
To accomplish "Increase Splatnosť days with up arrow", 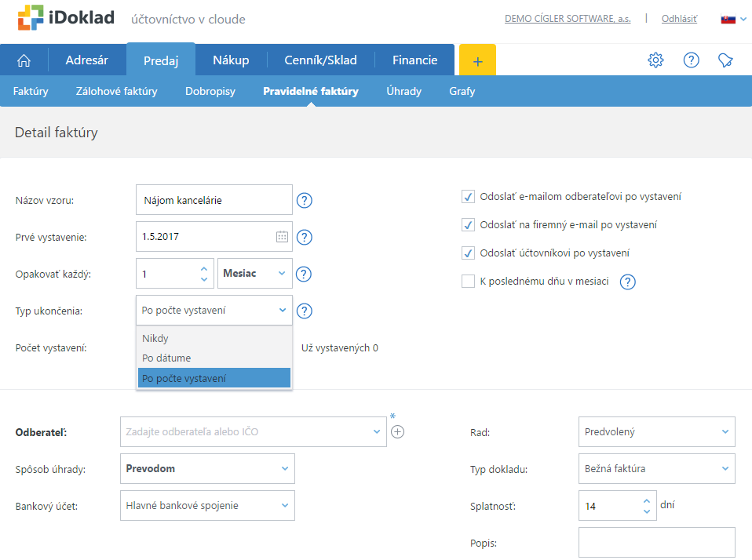I will coord(646,500).
